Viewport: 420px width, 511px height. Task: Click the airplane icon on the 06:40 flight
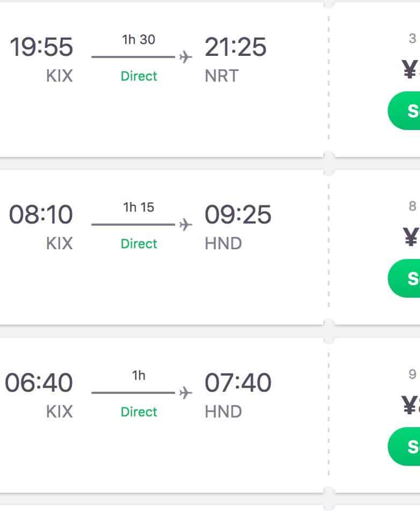tap(185, 392)
